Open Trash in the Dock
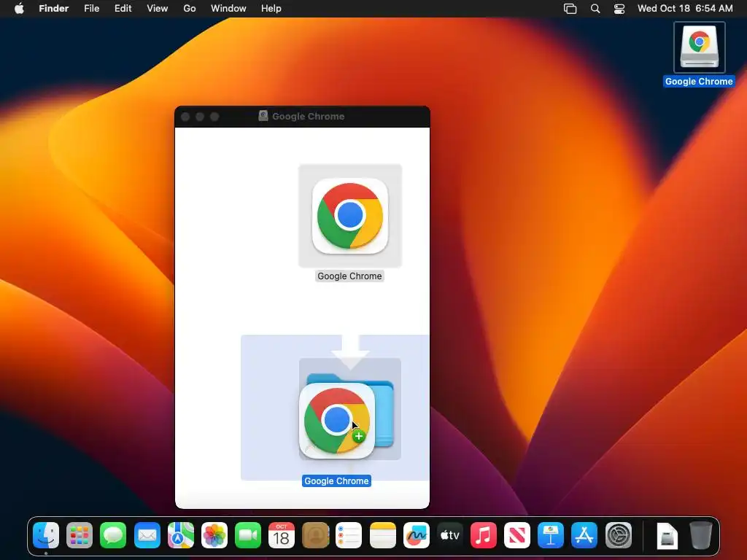The height and width of the screenshot is (560, 747). coord(701,536)
